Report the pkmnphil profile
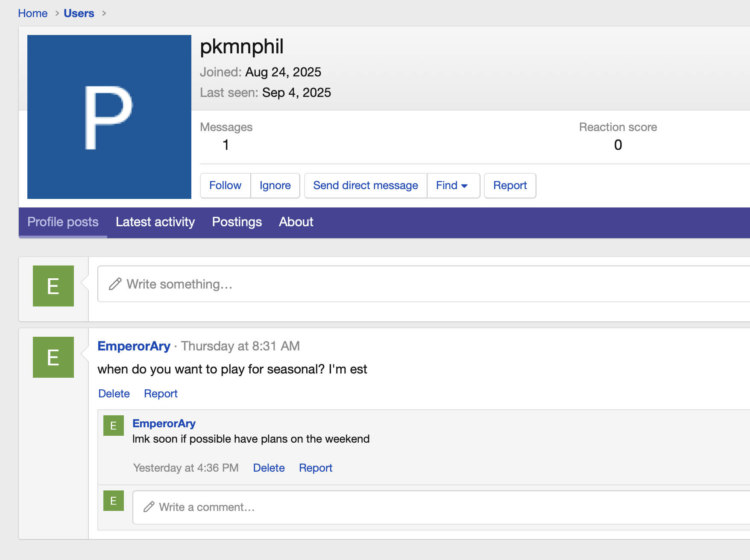 click(x=510, y=185)
